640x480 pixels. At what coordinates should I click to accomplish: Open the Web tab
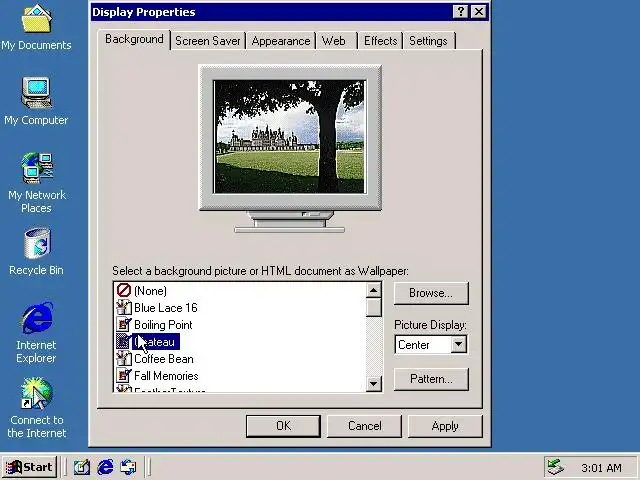click(333, 41)
